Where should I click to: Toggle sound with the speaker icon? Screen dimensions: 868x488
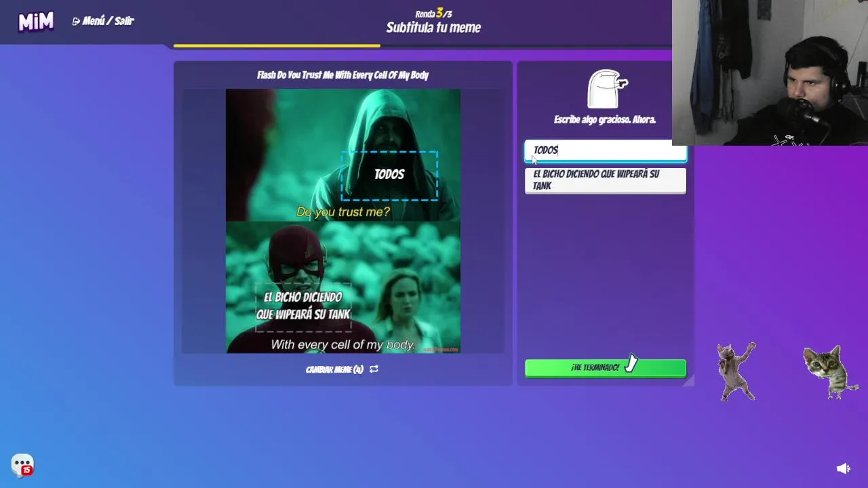843,468
